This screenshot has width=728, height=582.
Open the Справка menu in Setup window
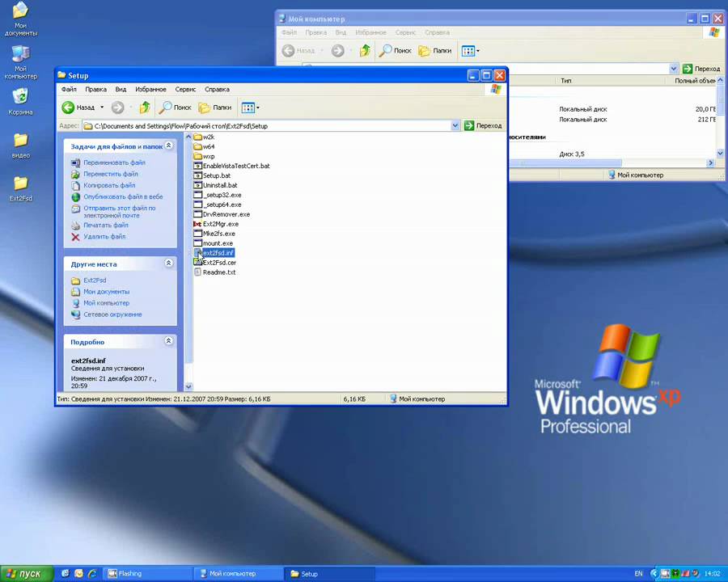point(217,89)
